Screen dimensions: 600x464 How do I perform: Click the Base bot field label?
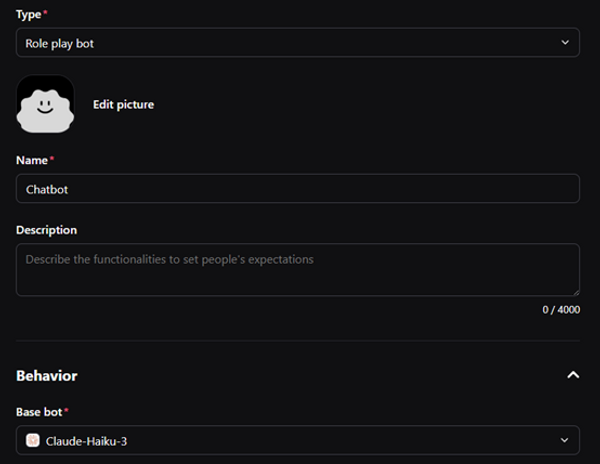[39, 412]
